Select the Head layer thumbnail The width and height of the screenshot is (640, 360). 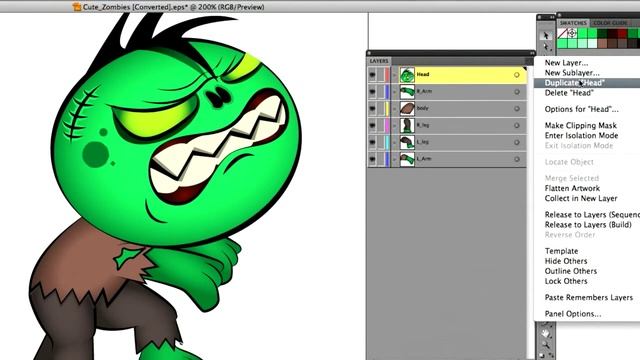[407, 75]
